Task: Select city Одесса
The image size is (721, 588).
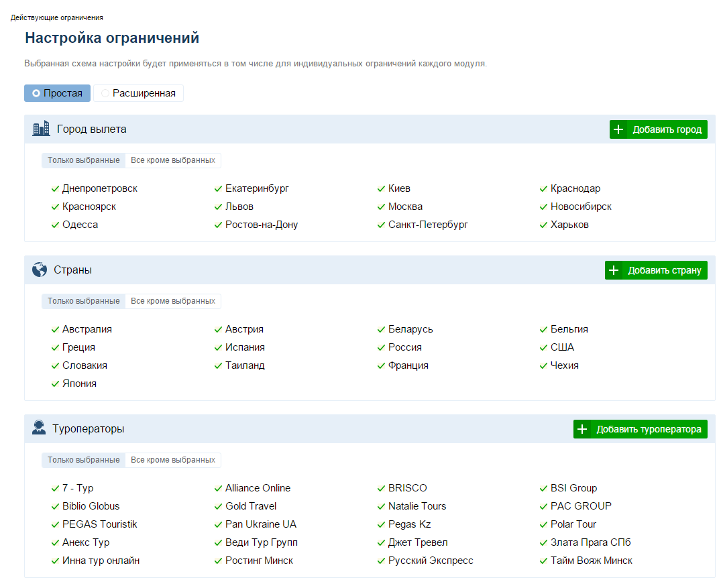Action: click(80, 225)
